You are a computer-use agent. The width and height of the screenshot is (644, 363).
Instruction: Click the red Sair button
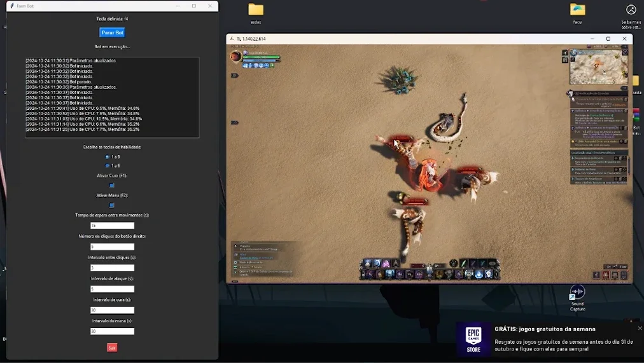pos(112,348)
